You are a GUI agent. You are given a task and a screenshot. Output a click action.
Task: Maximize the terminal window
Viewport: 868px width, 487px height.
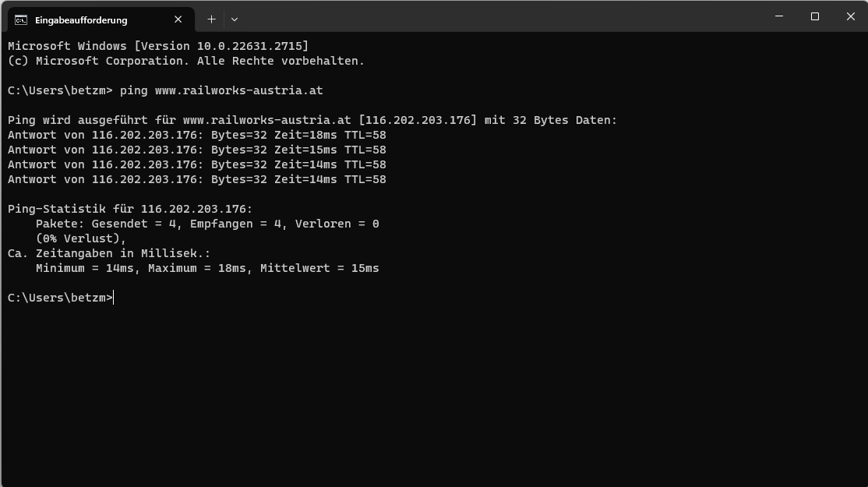(815, 16)
